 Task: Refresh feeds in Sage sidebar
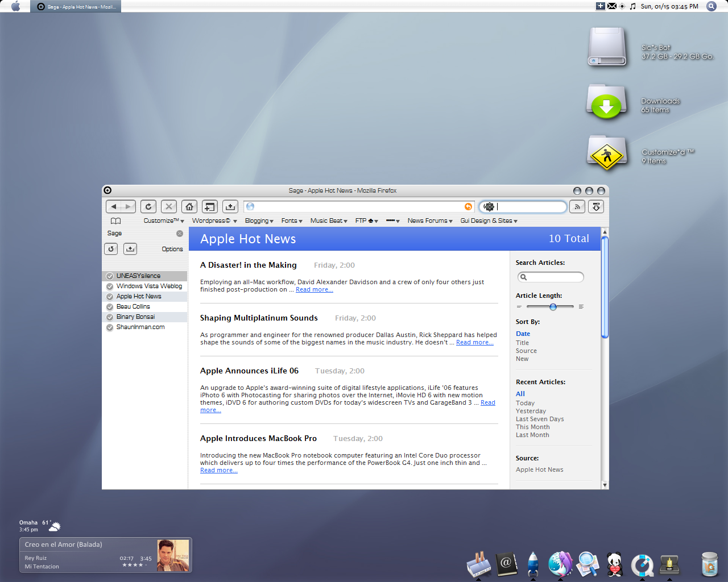[x=111, y=249]
